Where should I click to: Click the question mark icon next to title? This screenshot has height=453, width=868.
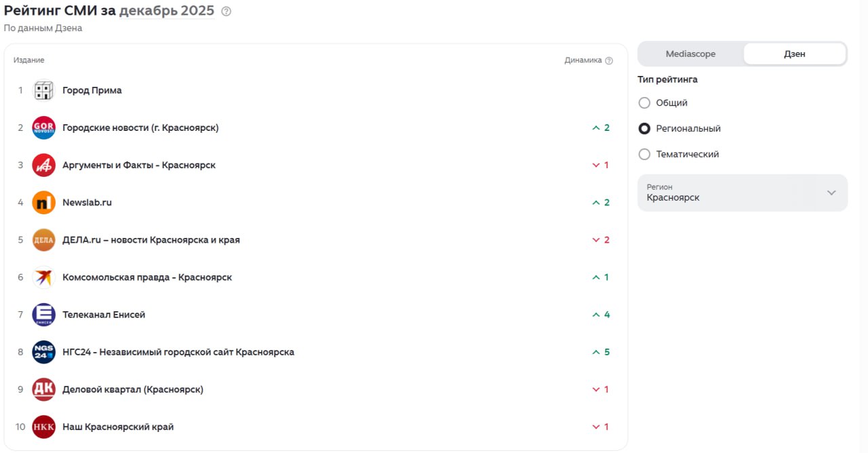point(226,12)
